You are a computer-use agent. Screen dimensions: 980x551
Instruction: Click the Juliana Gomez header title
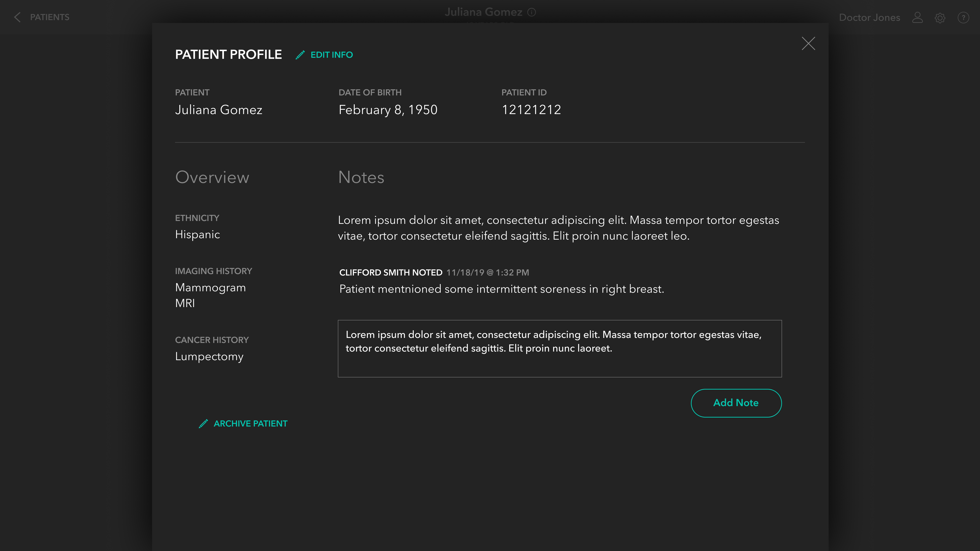[x=483, y=12]
